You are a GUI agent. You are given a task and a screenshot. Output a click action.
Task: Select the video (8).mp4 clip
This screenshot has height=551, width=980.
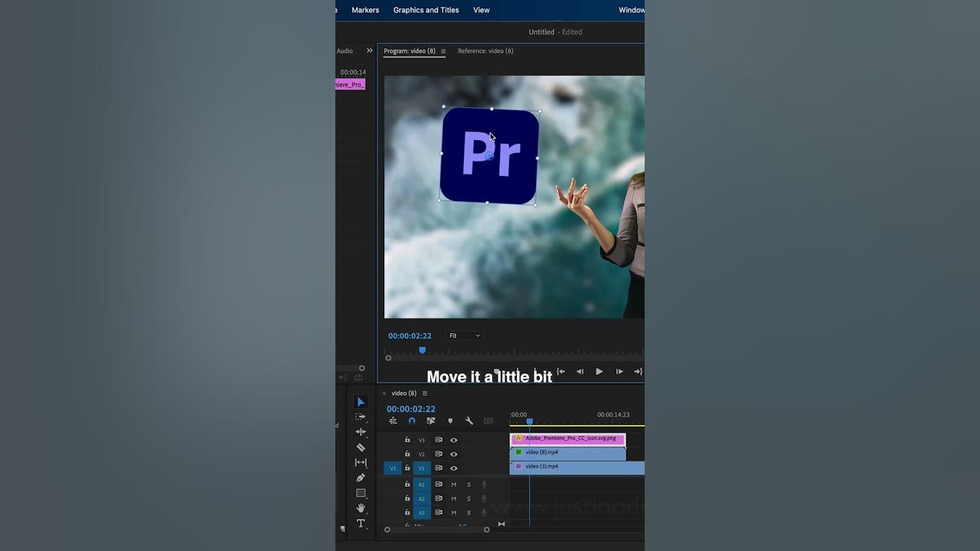click(567, 453)
